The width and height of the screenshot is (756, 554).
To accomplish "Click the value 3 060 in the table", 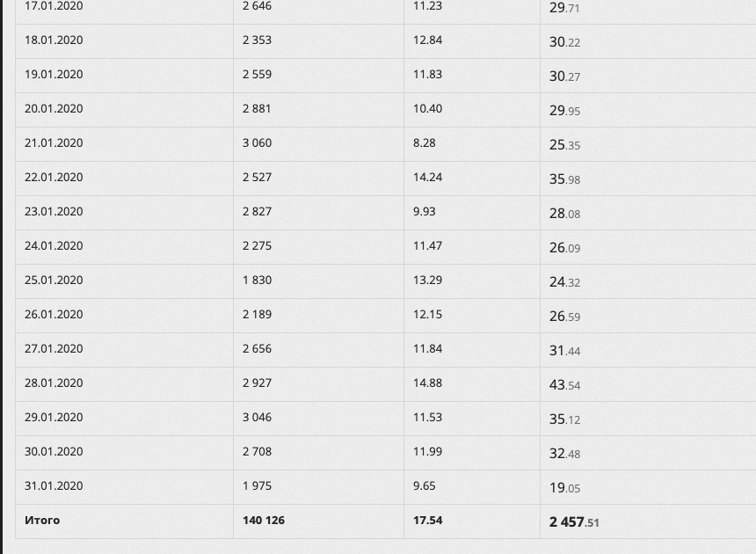I will (257, 143).
